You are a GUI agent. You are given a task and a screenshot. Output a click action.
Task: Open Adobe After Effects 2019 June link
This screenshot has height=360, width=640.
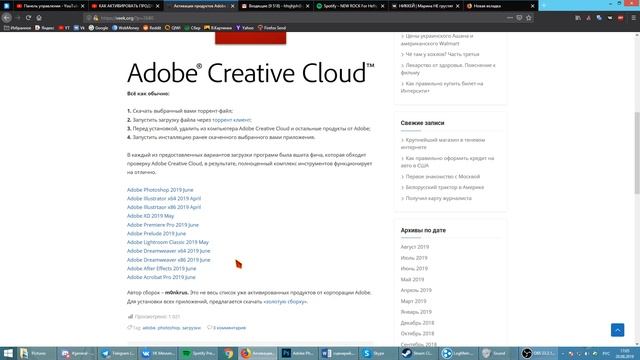point(161,269)
